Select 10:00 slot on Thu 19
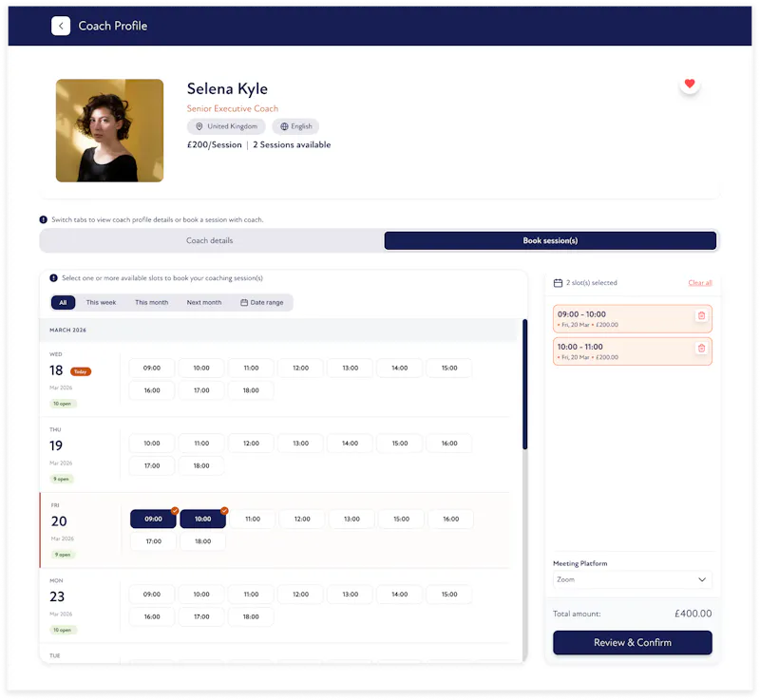Image resolution: width=760 pixels, height=700 pixels. point(152,444)
